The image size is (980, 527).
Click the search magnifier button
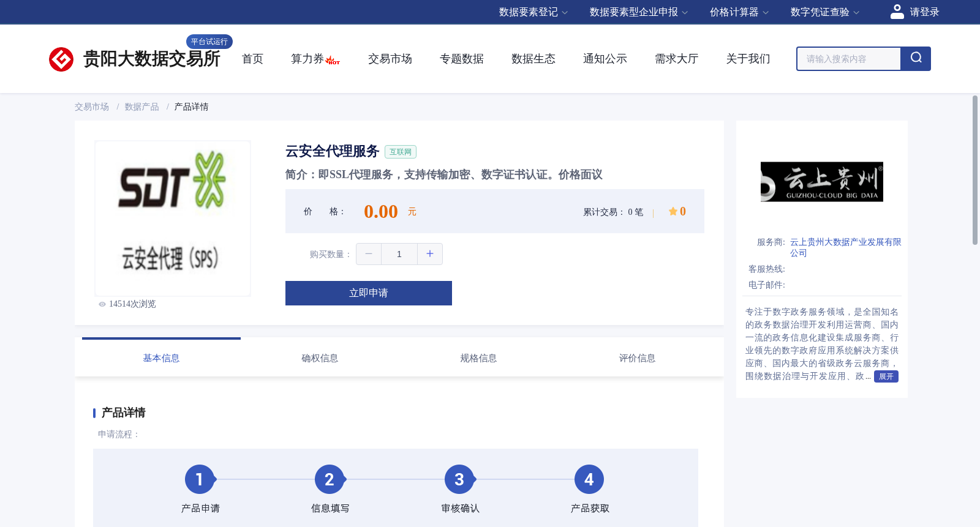tap(916, 58)
